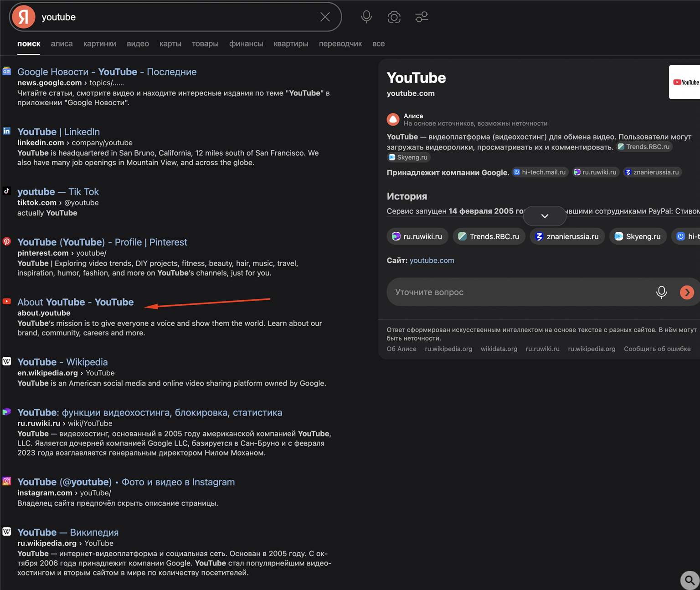The height and width of the screenshot is (590, 700).
Task: Click the ru.ruwiki.ru source chip
Action: tap(417, 236)
